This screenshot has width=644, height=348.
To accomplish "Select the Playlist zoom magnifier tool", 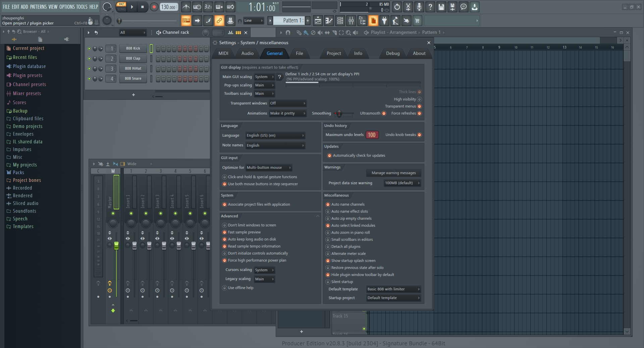I will pos(348,32).
